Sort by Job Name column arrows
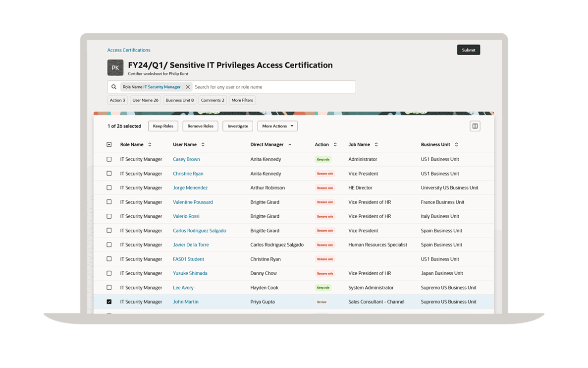Screen dimensions: 588x368 pos(376,145)
